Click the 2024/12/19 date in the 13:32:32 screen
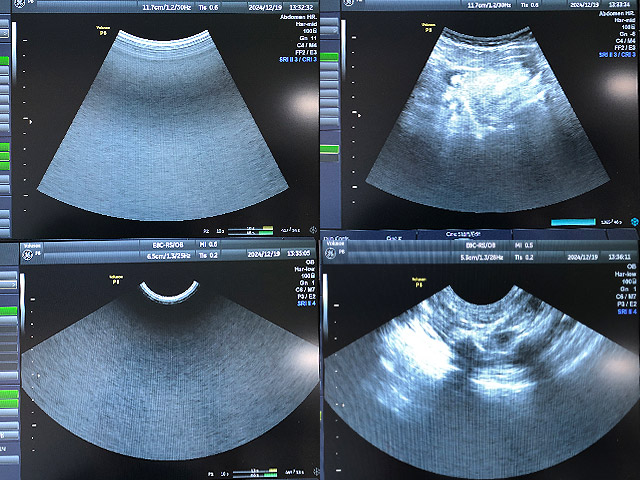Image resolution: width=640 pixels, height=480 pixels. (x=265, y=7)
